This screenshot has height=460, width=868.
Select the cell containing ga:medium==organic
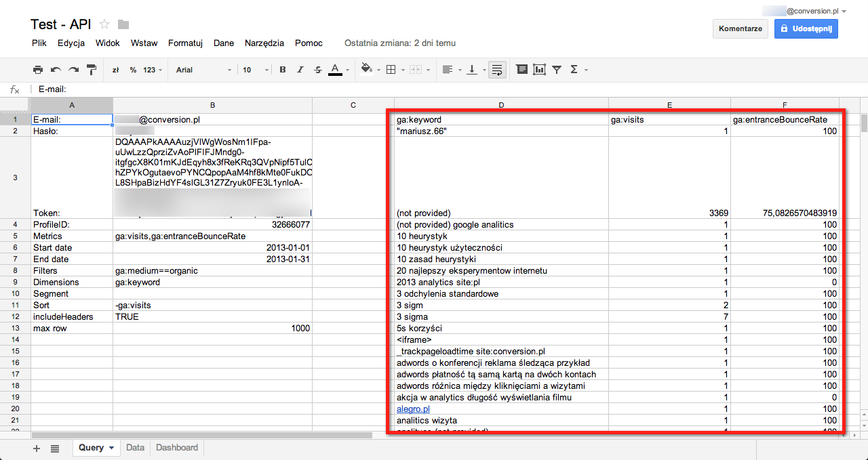(212, 271)
